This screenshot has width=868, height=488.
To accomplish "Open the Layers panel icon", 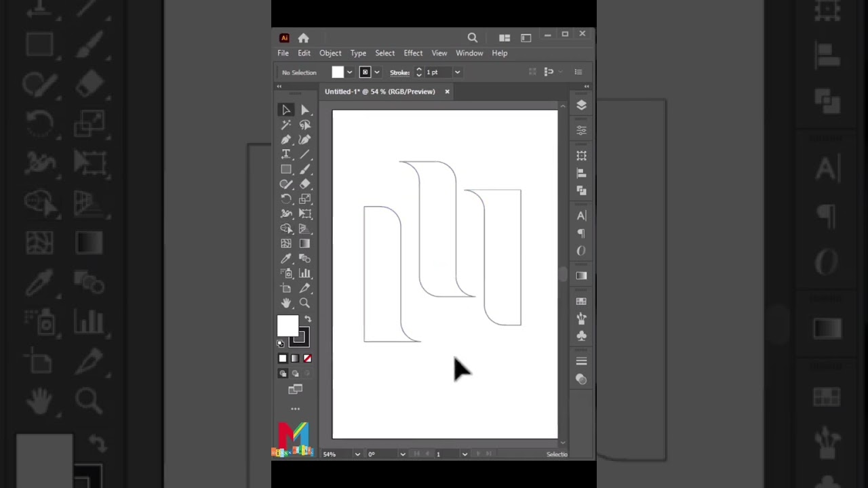I will [581, 105].
